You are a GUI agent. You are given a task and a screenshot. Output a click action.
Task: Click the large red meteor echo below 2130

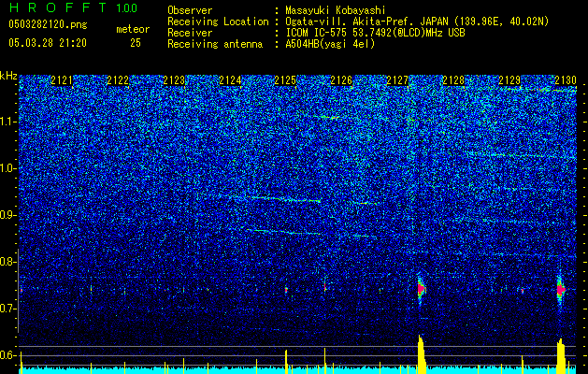click(x=561, y=289)
